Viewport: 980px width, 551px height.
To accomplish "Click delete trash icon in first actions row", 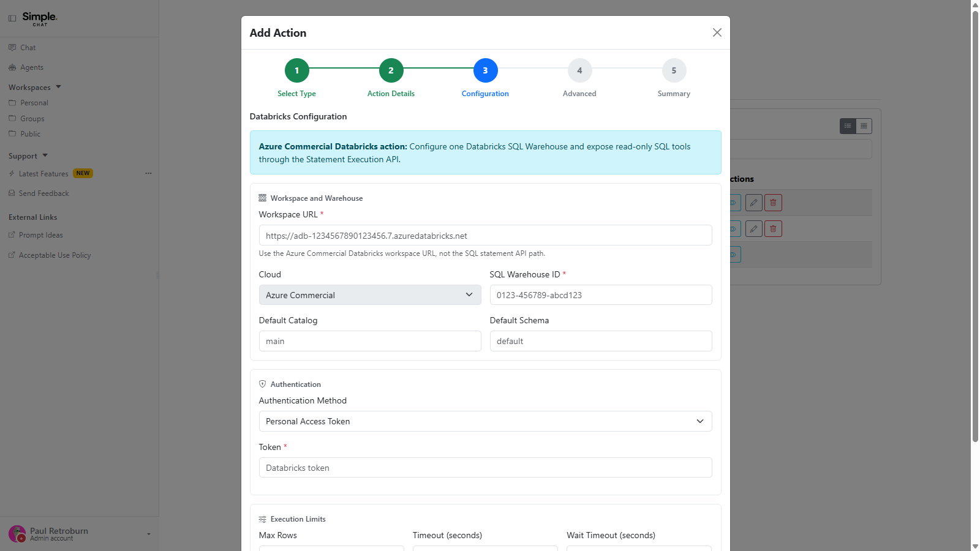I will coord(773,203).
